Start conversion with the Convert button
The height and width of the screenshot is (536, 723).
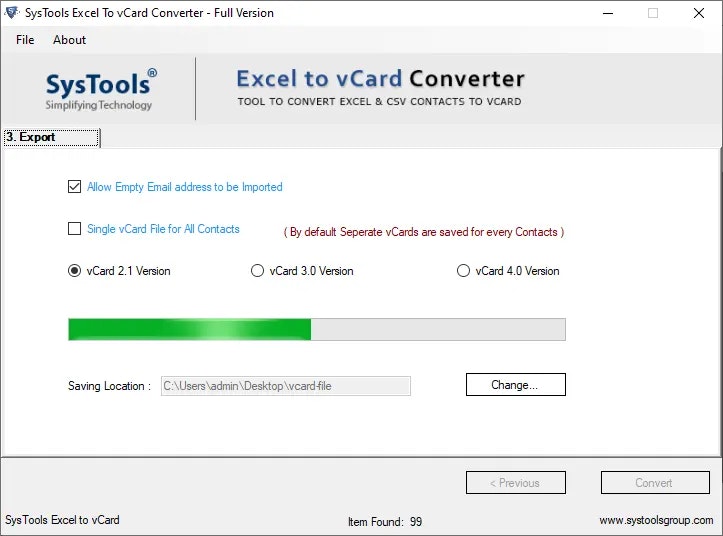[x=655, y=482]
